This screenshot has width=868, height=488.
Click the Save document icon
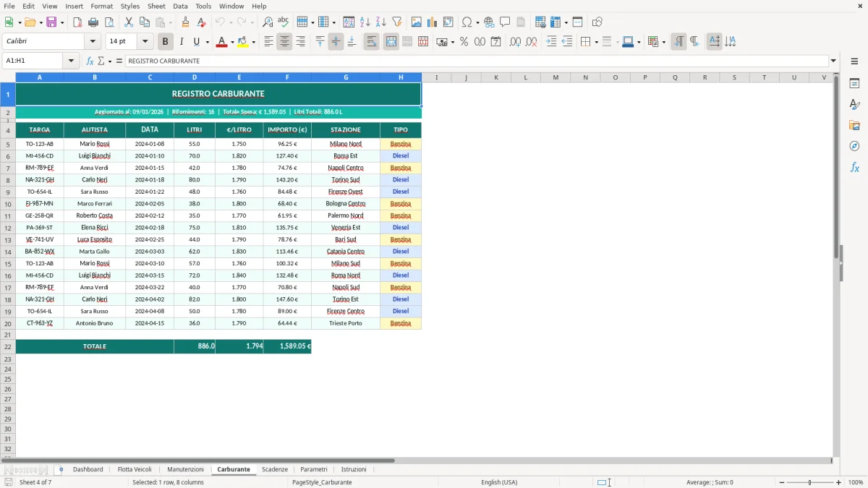(x=51, y=22)
